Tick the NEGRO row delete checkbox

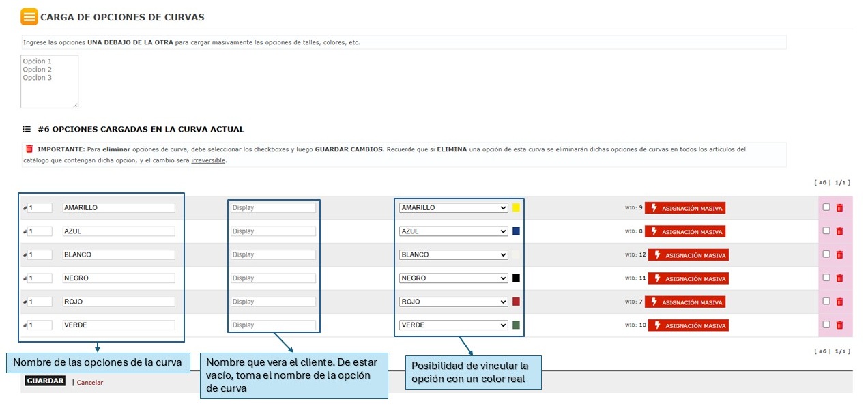(826, 278)
